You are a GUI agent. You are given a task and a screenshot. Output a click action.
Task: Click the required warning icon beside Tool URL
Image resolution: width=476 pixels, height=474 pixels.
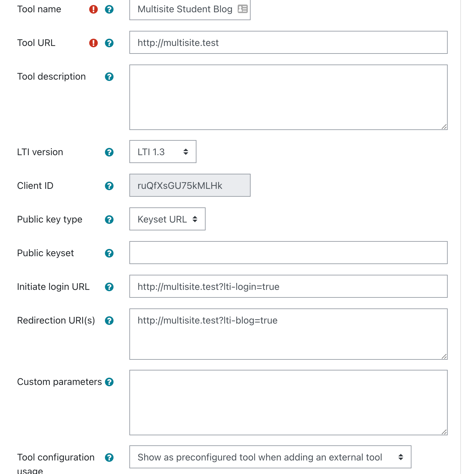pyautogui.click(x=93, y=43)
